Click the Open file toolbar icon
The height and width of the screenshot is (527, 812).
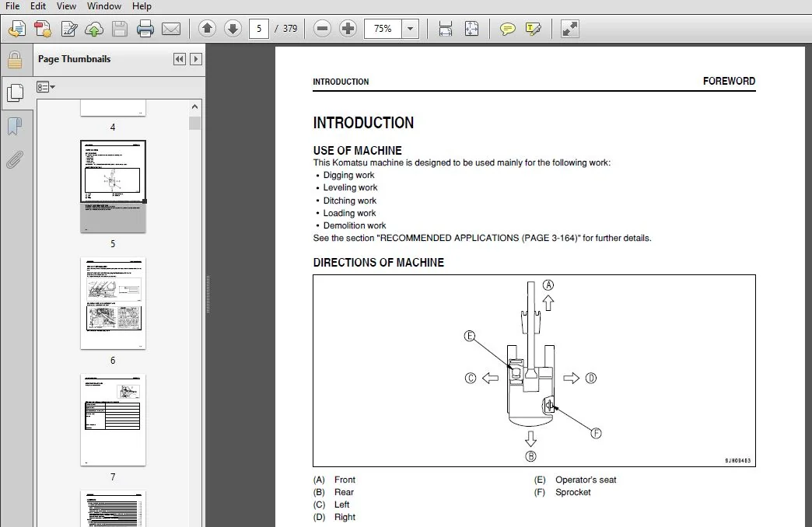(x=17, y=29)
